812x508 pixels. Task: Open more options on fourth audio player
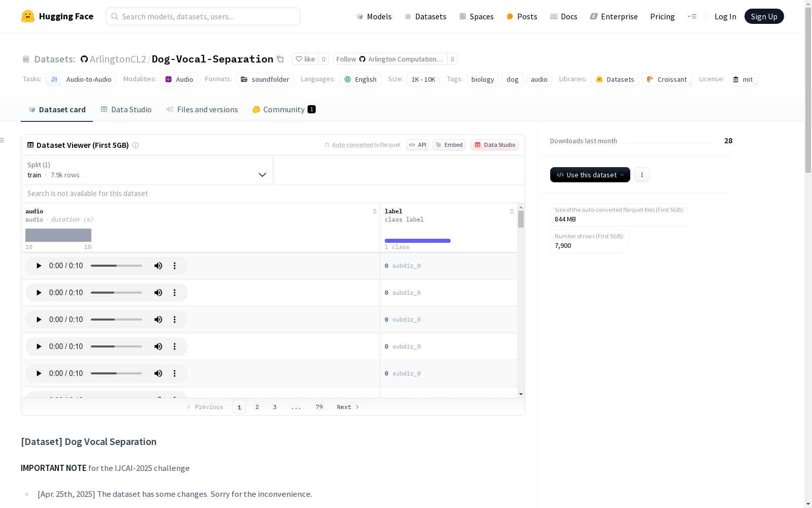point(175,346)
